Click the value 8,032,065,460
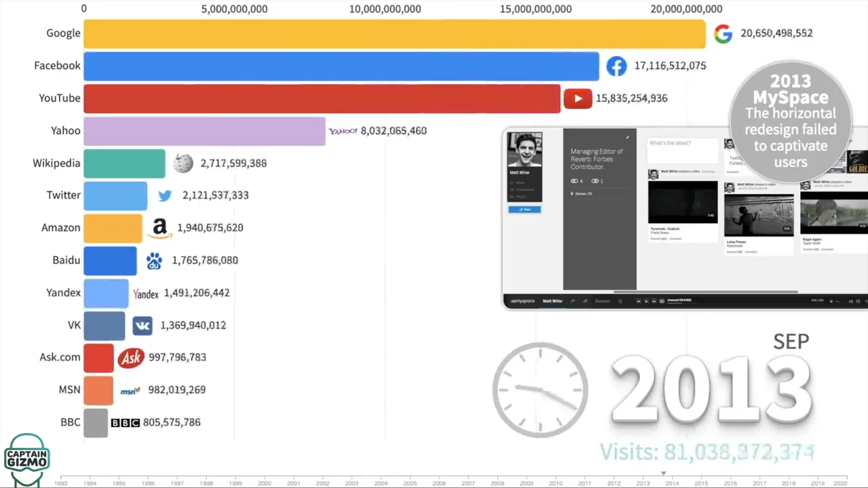868x488 pixels. [x=393, y=131]
